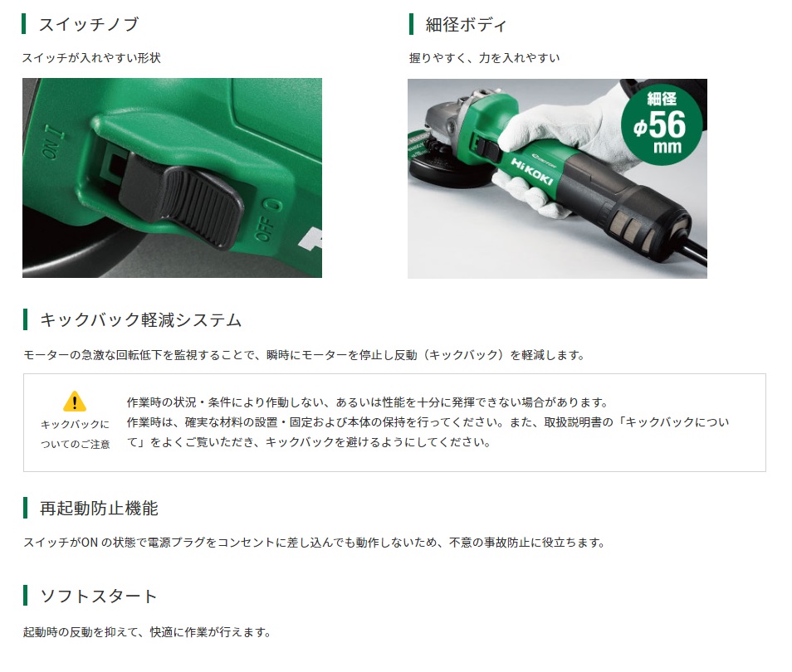Open the switch knob close-up photo
This screenshot has width=792, height=672.
tap(172, 178)
